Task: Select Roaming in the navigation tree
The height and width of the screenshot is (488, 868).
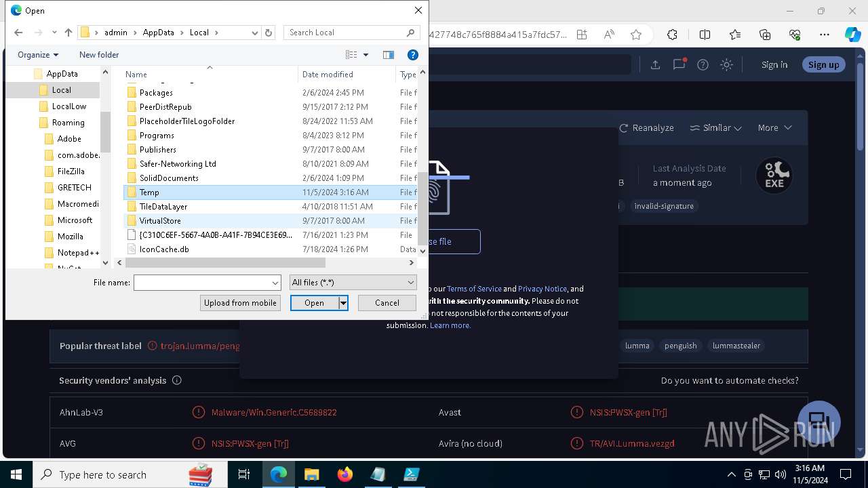Action: coord(68,123)
